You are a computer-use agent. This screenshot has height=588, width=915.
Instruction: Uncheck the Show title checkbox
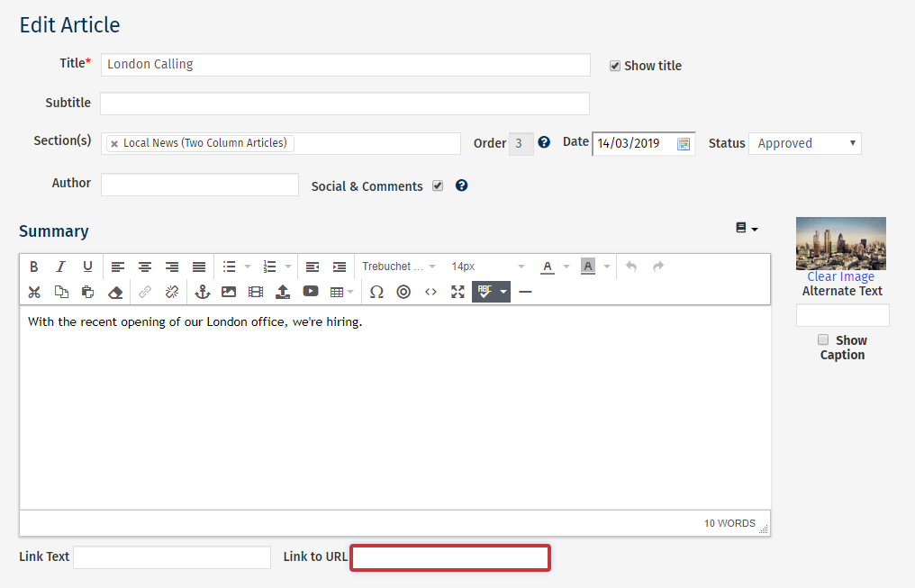tap(615, 66)
